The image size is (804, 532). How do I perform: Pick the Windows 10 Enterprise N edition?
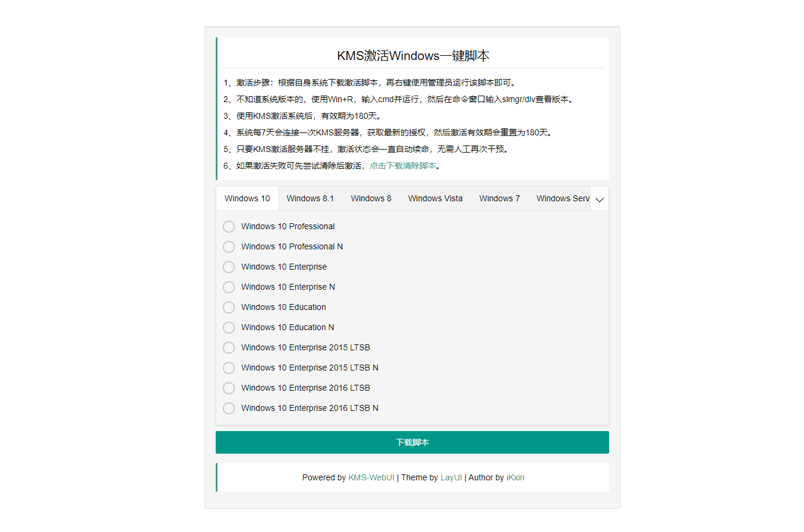pyautogui.click(x=229, y=287)
